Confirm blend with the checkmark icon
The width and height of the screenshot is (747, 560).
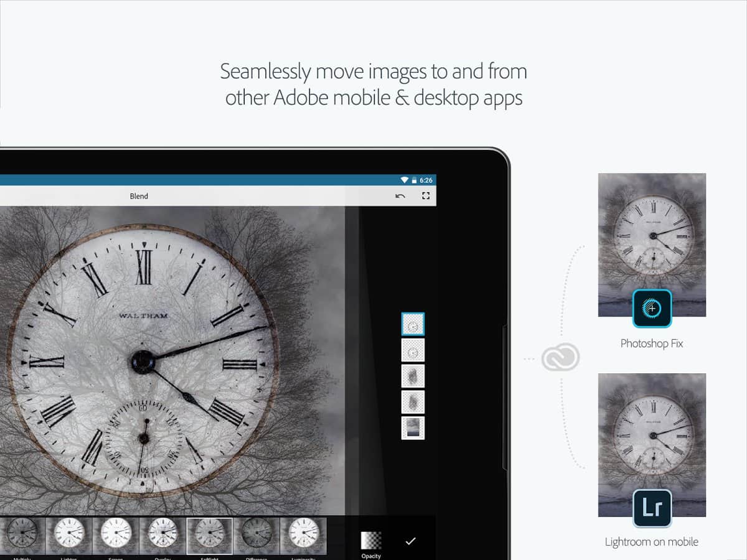click(x=410, y=541)
